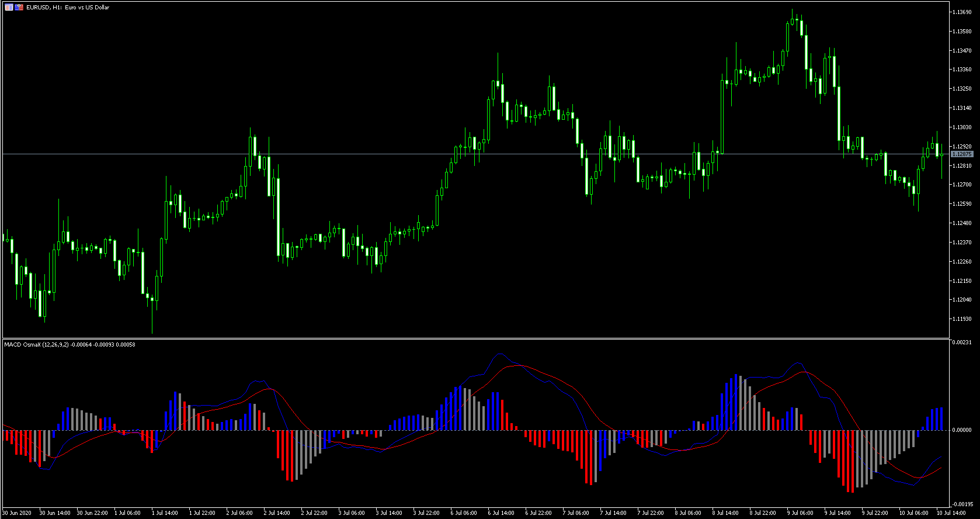
Task: Click the "8 Jul 06:00" time label
Action: [688, 513]
